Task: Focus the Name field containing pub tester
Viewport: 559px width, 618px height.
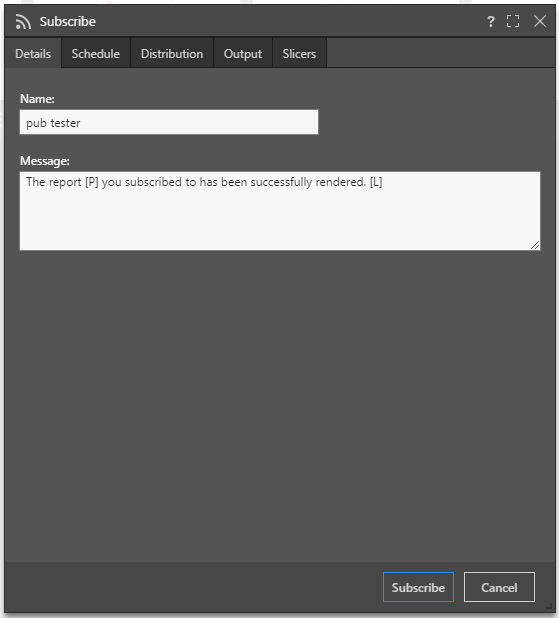Action: click(169, 122)
